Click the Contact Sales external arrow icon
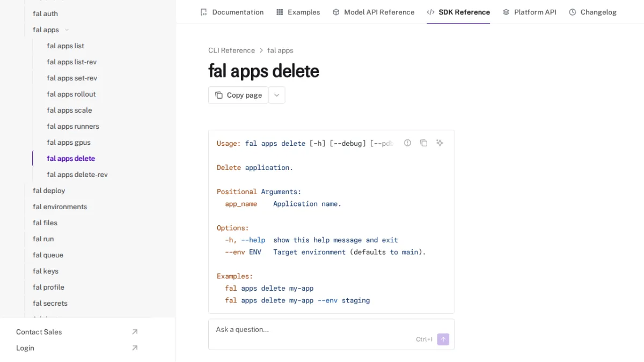 click(x=135, y=332)
